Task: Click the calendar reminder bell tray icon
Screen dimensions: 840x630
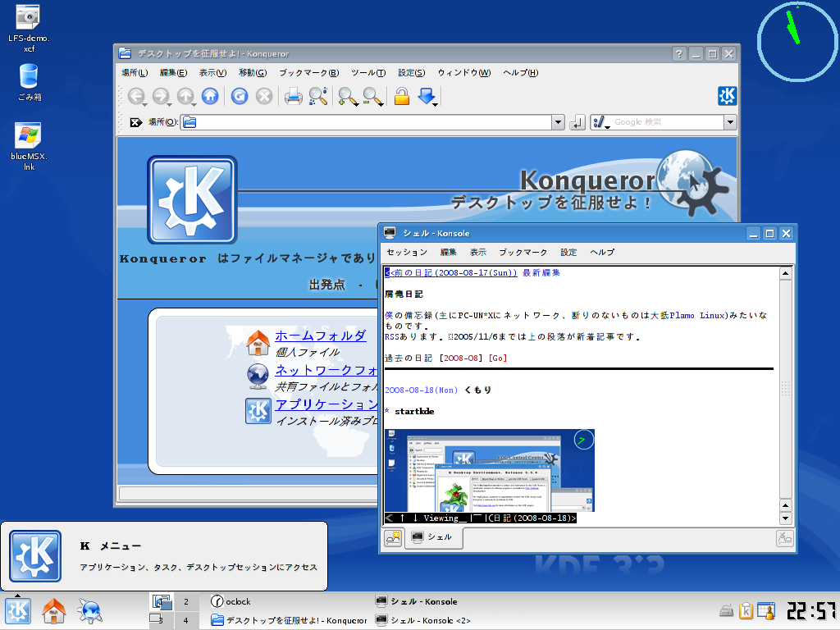Action: 767,610
